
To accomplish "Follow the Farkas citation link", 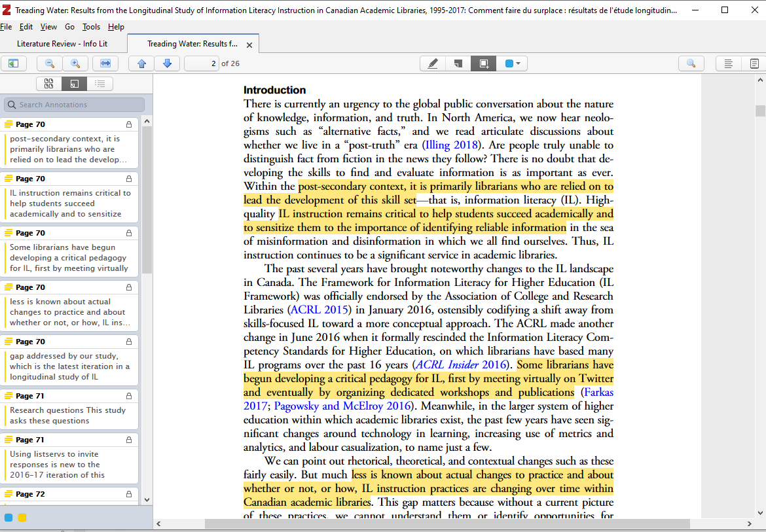I will tap(599, 393).
